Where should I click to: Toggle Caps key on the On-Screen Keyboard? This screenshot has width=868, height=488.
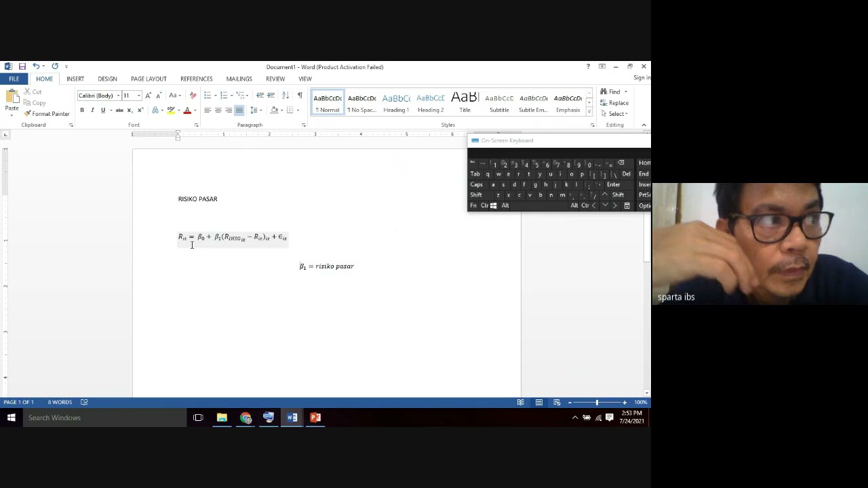click(477, 184)
